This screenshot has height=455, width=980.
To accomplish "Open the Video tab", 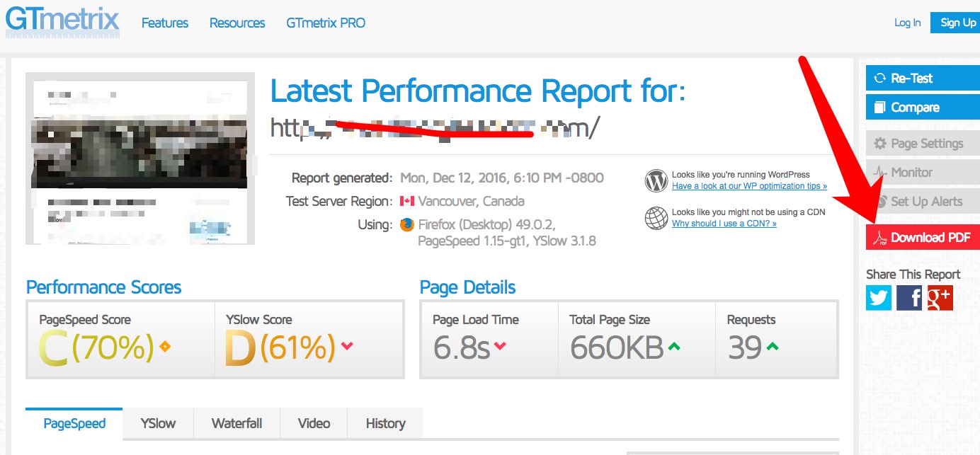I will click(314, 423).
